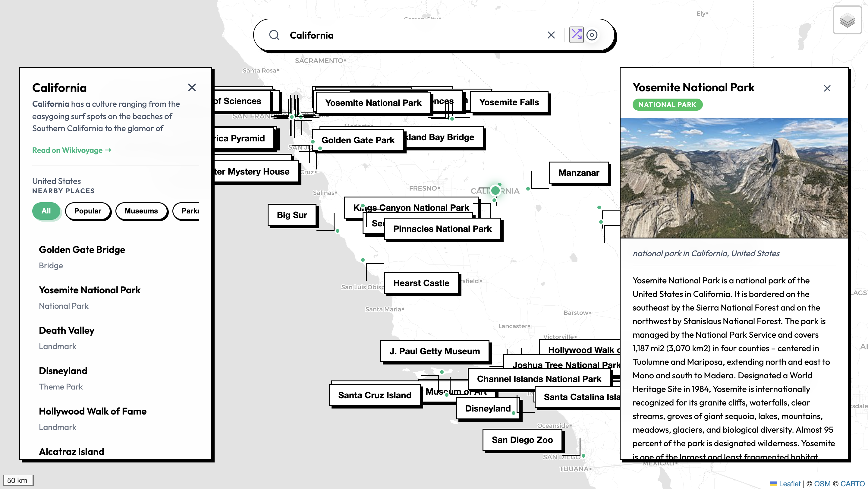Enable the Popular places filter

coord(88,211)
